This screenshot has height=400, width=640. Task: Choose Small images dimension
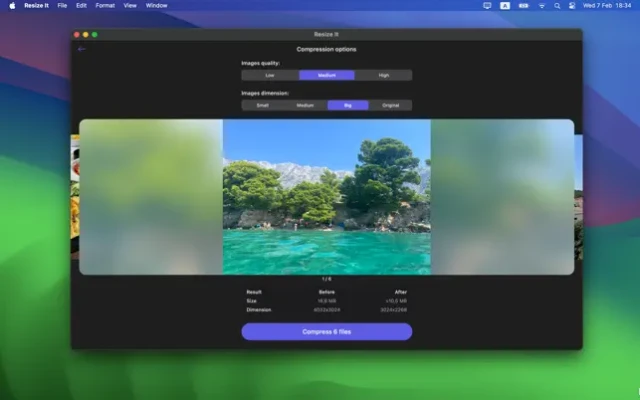click(262, 105)
